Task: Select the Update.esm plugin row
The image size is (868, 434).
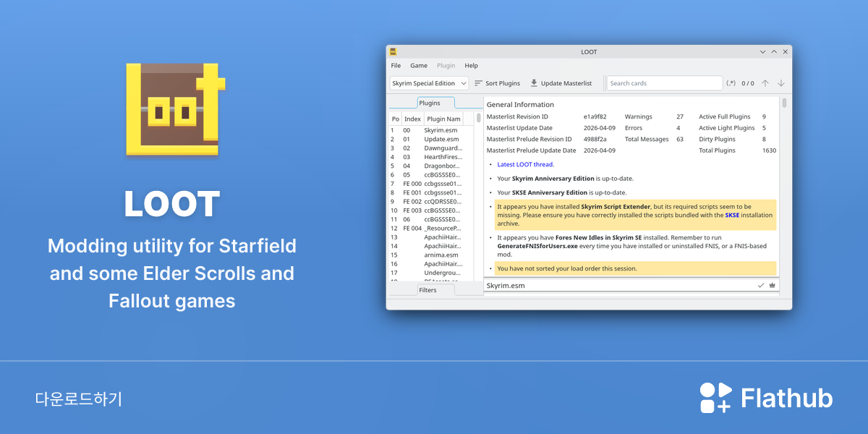Action: pyautogui.click(x=431, y=139)
